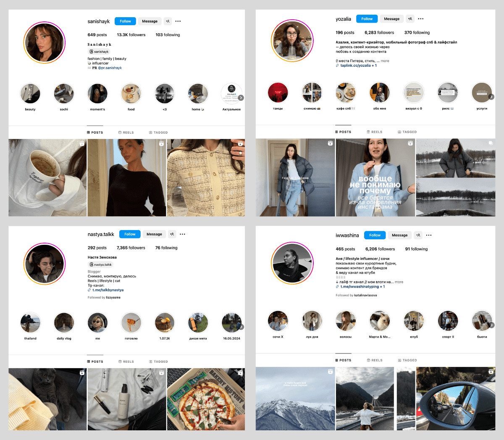Expand 'more' in yozalia bio
Viewport: 504px width, 440px height.
point(385,61)
